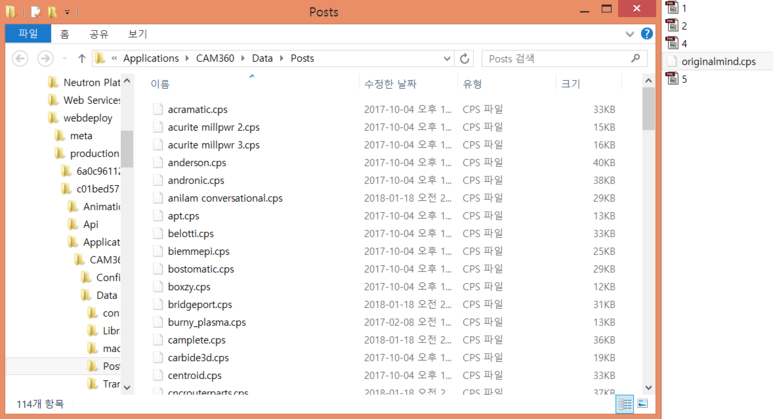The width and height of the screenshot is (773, 419).
Task: Select file anderson.cps
Action: click(197, 163)
